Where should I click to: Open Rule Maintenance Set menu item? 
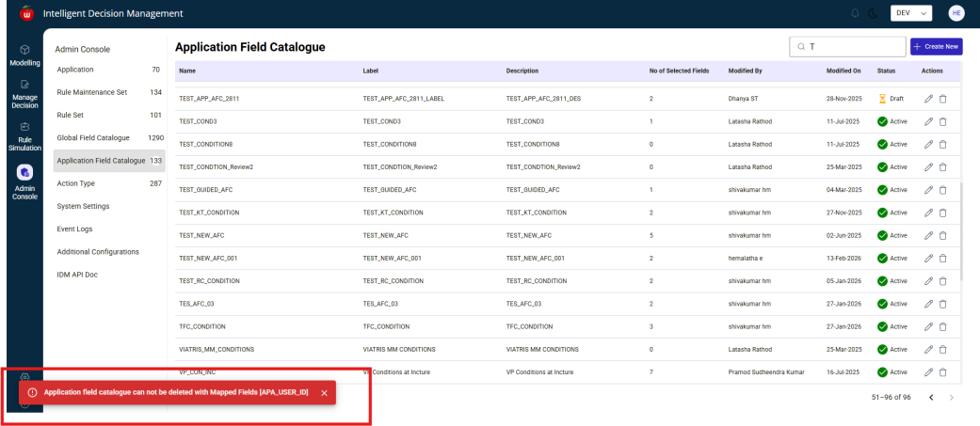coord(108,92)
